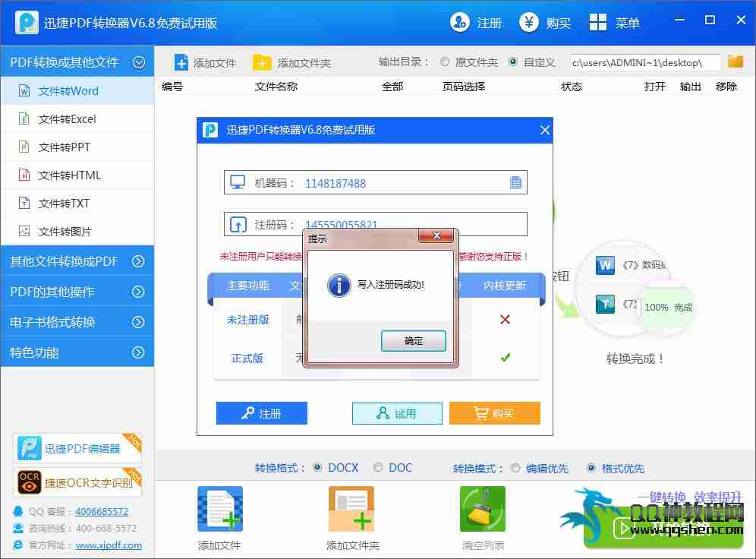Click the 页码选择 column header

[463, 87]
